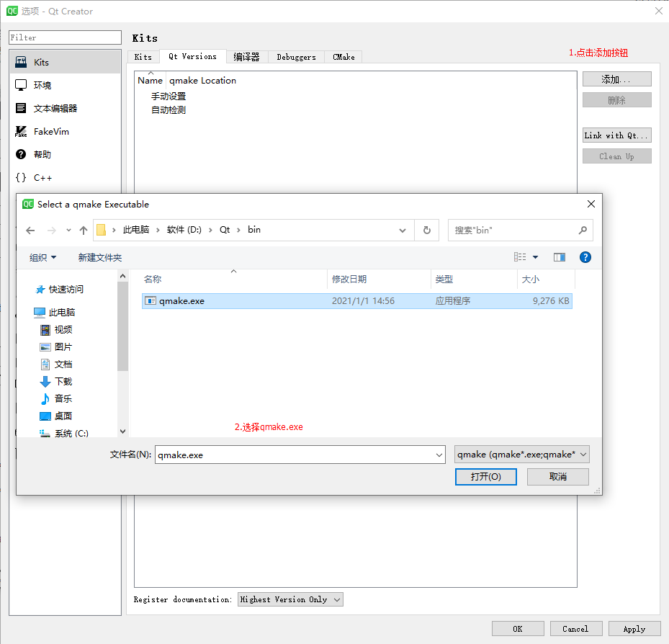The height and width of the screenshot is (644, 669).
Task: Click OK button in options window
Action: (518, 629)
